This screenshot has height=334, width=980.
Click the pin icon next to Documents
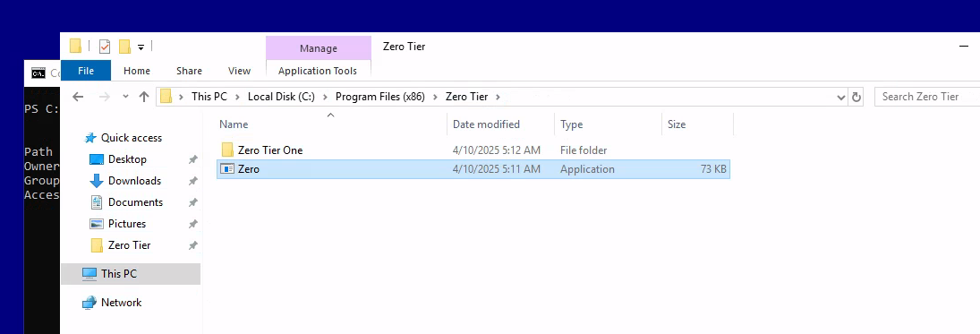pos(193,202)
